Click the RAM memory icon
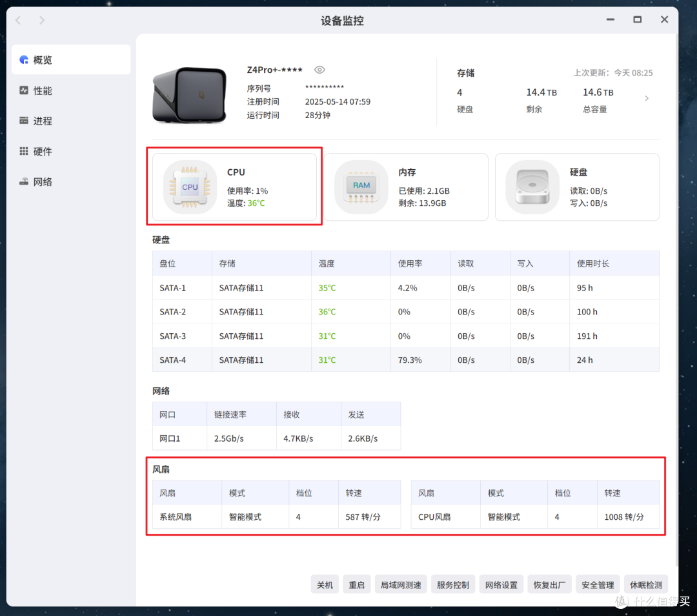Screen dimensions: 697x616 [x=361, y=187]
